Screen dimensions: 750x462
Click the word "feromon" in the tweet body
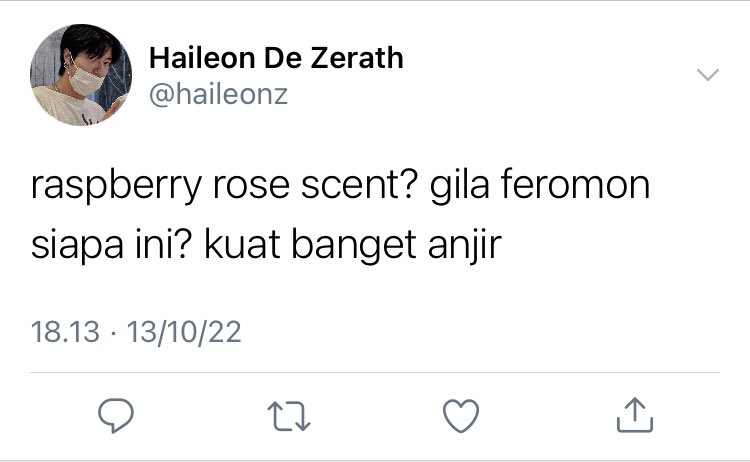click(575, 184)
